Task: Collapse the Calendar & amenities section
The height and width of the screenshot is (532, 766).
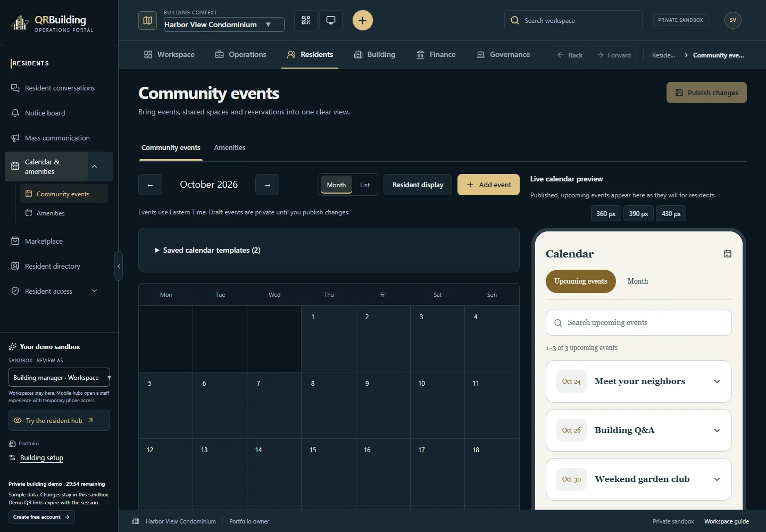Action: [x=95, y=167]
